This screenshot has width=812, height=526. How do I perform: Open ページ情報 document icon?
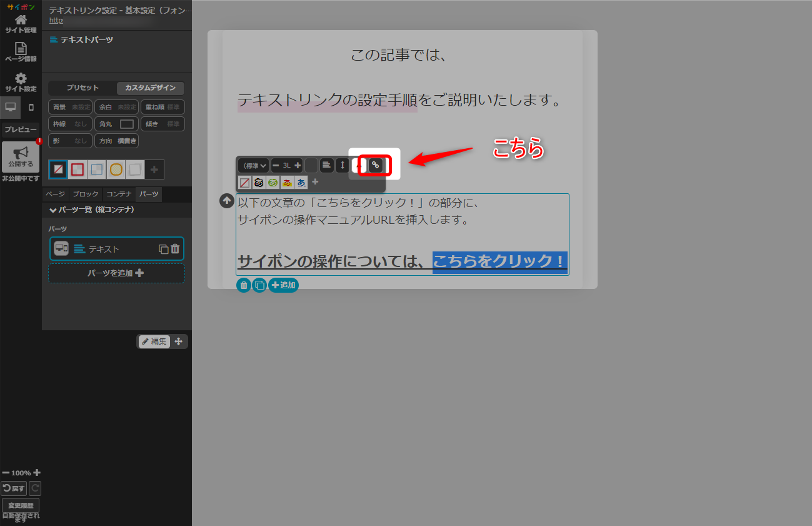coord(21,53)
